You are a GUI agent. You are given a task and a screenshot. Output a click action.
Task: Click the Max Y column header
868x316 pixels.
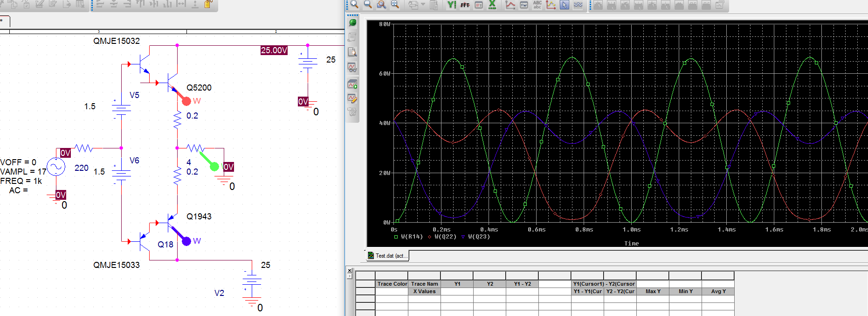(x=653, y=291)
